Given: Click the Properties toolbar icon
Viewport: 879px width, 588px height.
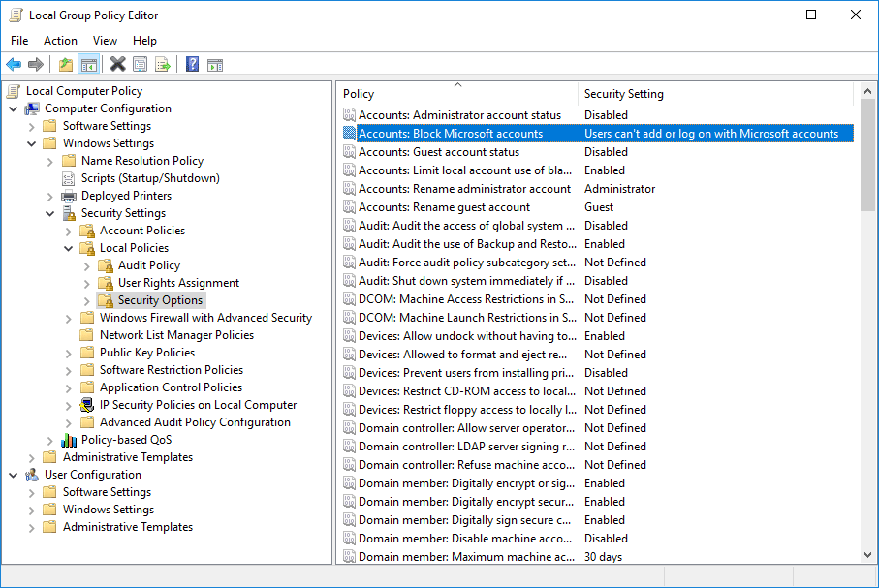Looking at the screenshot, I should [141, 65].
